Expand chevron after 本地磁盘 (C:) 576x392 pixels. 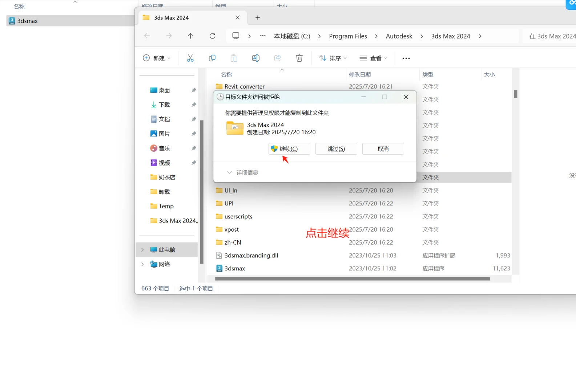(x=319, y=36)
